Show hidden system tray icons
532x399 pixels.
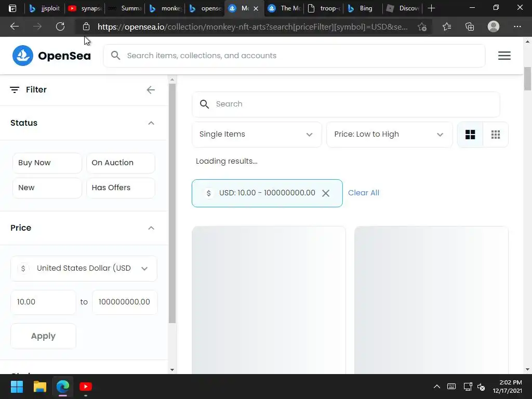click(x=436, y=387)
